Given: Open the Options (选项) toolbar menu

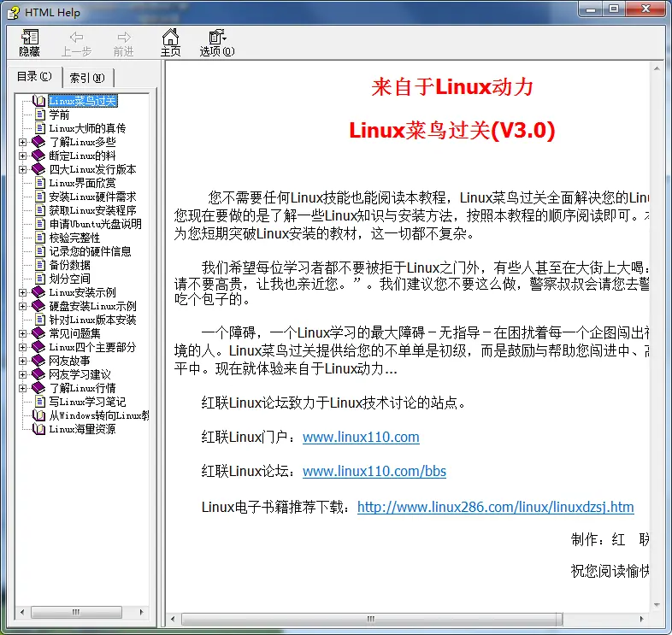Looking at the screenshot, I should coord(217,38).
